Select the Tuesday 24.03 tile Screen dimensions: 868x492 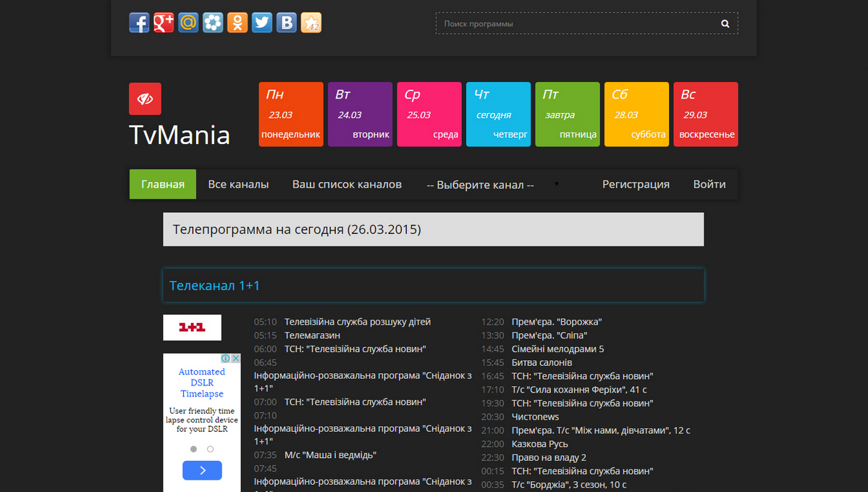pos(361,114)
